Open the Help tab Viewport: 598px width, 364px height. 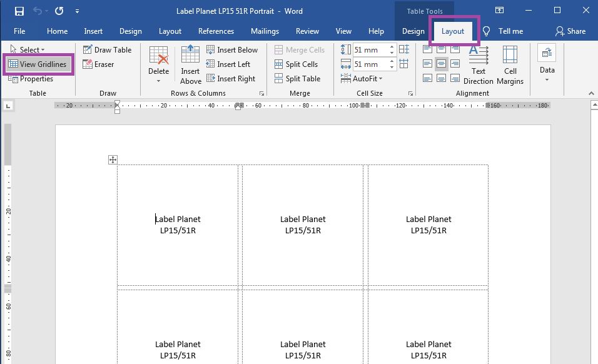(x=376, y=31)
